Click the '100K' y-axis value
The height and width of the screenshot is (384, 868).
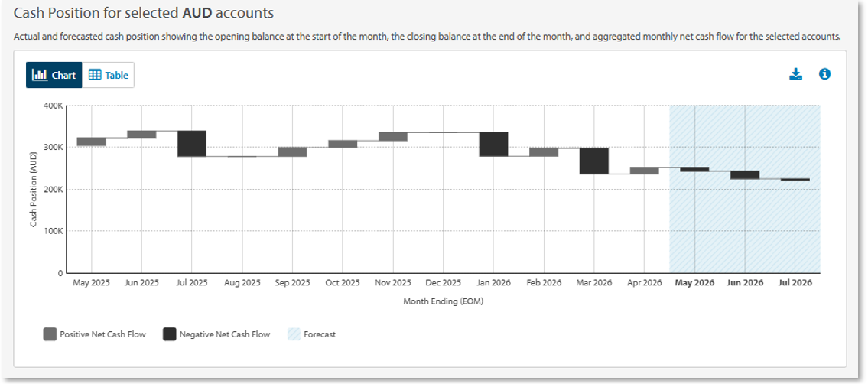tap(53, 231)
